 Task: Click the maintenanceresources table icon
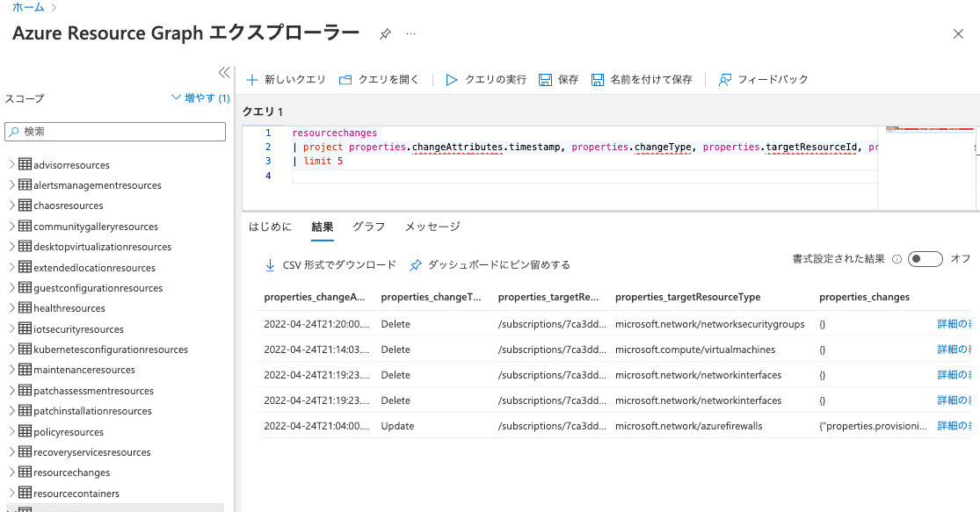pos(25,369)
